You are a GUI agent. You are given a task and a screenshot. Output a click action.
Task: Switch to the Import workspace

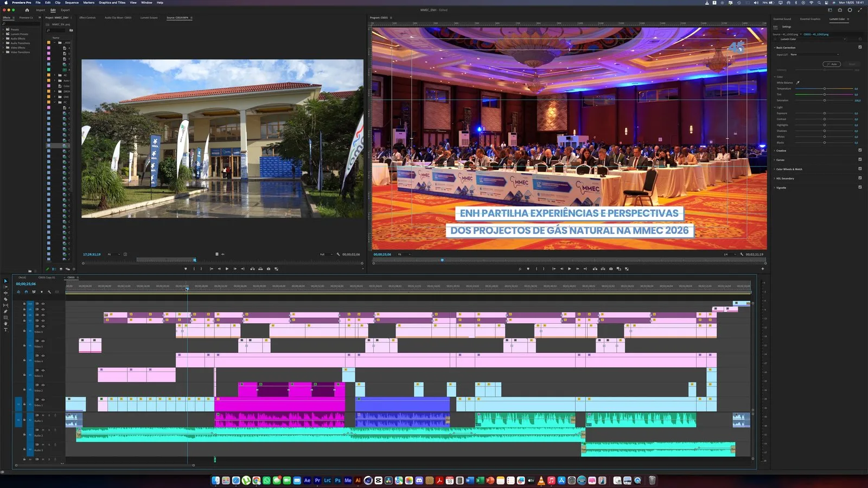[x=41, y=10]
